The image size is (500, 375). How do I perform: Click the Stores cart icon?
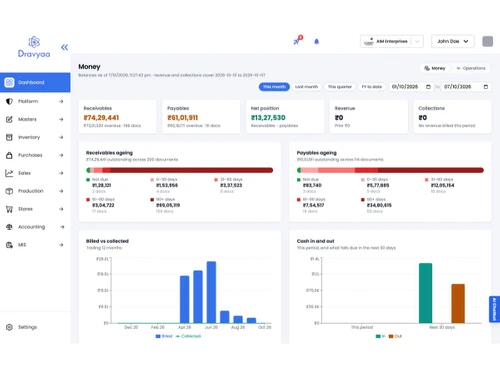[x=9, y=209]
